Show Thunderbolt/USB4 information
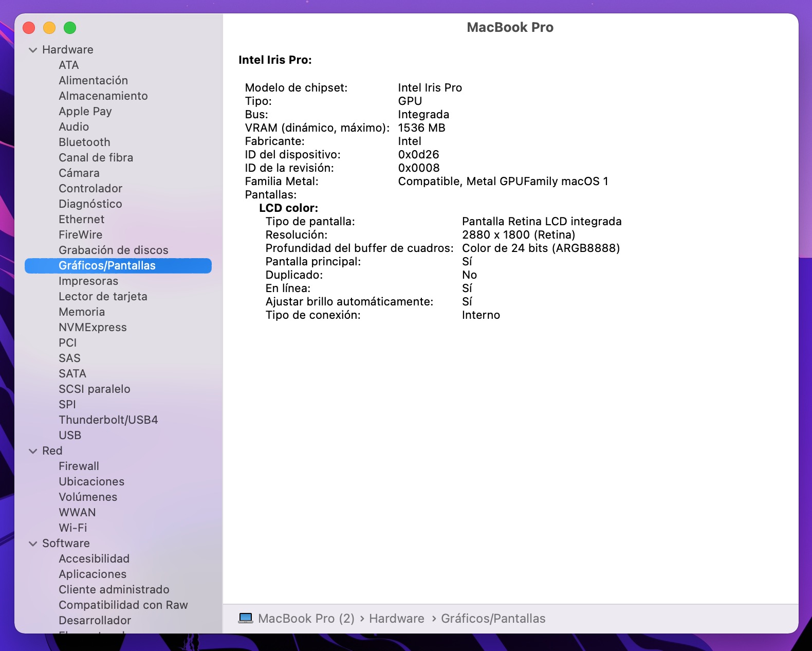The image size is (812, 651). point(108,420)
